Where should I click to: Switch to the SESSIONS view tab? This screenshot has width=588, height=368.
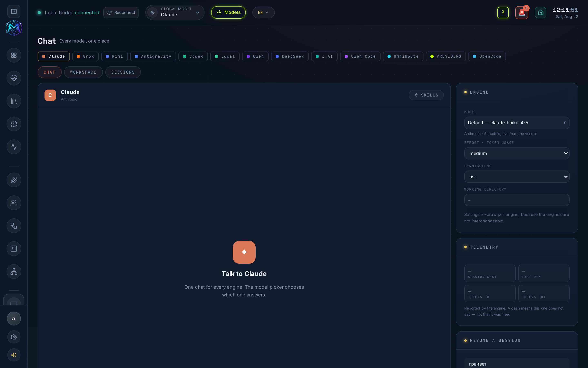coord(123,72)
